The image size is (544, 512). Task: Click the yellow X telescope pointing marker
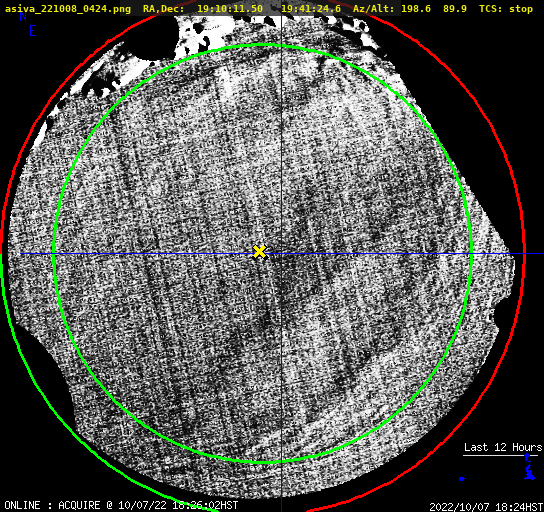259,252
